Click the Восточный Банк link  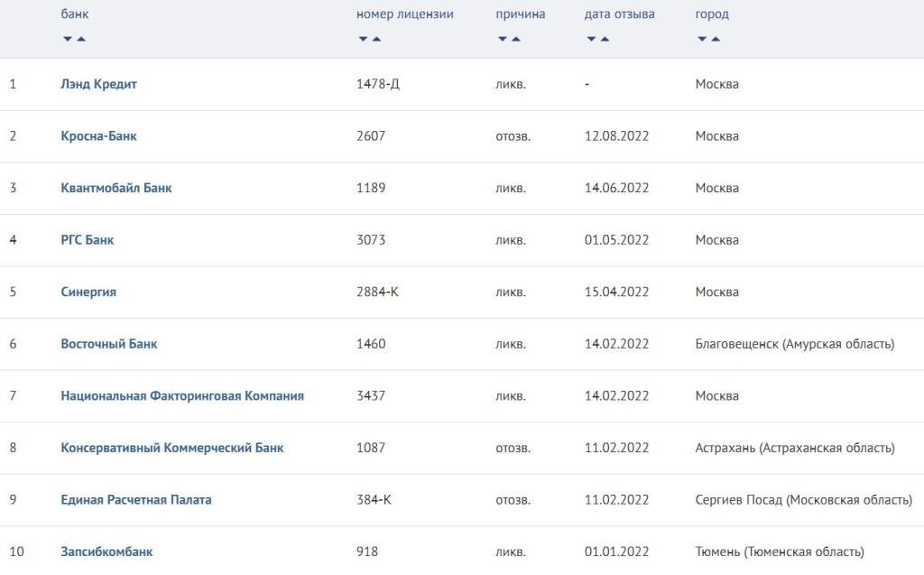(x=109, y=344)
